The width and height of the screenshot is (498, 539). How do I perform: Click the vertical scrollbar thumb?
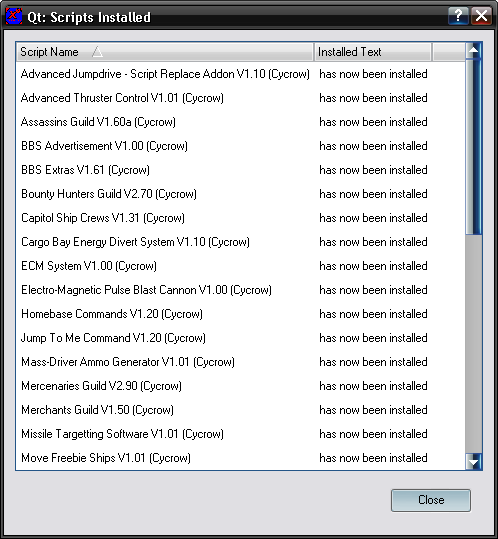474,147
